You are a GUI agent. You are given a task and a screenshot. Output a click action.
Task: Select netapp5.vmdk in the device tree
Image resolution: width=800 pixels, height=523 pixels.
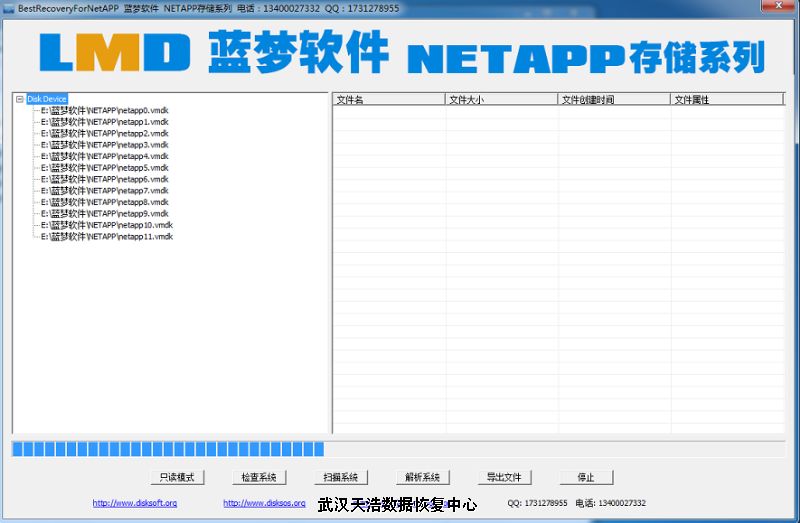click(x=104, y=168)
